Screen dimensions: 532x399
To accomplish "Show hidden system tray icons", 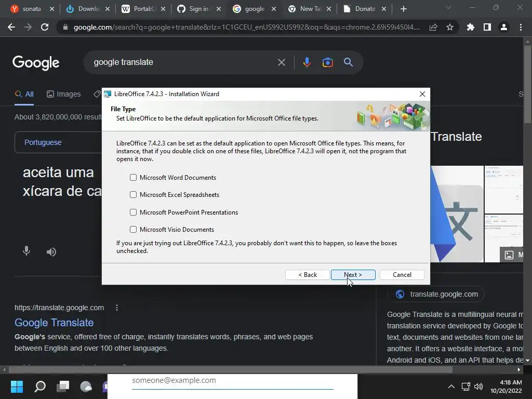I will (x=451, y=387).
